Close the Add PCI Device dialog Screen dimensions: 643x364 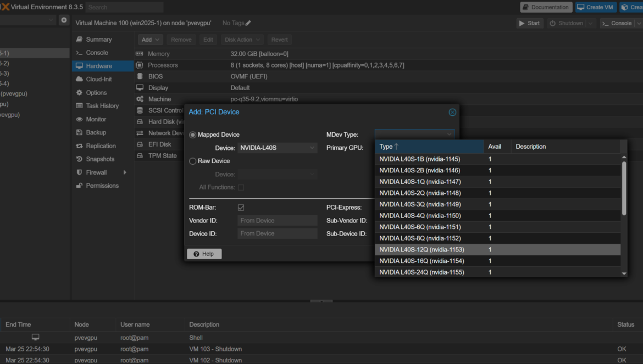coord(452,112)
